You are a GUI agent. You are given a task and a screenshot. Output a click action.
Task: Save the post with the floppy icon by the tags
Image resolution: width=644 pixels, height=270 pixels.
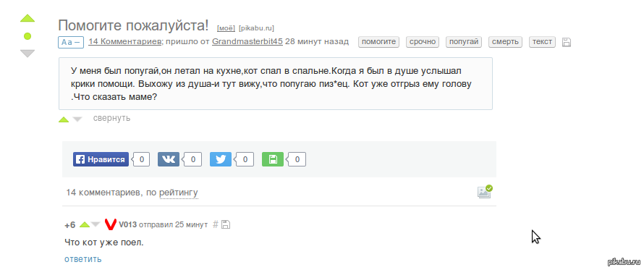(567, 42)
